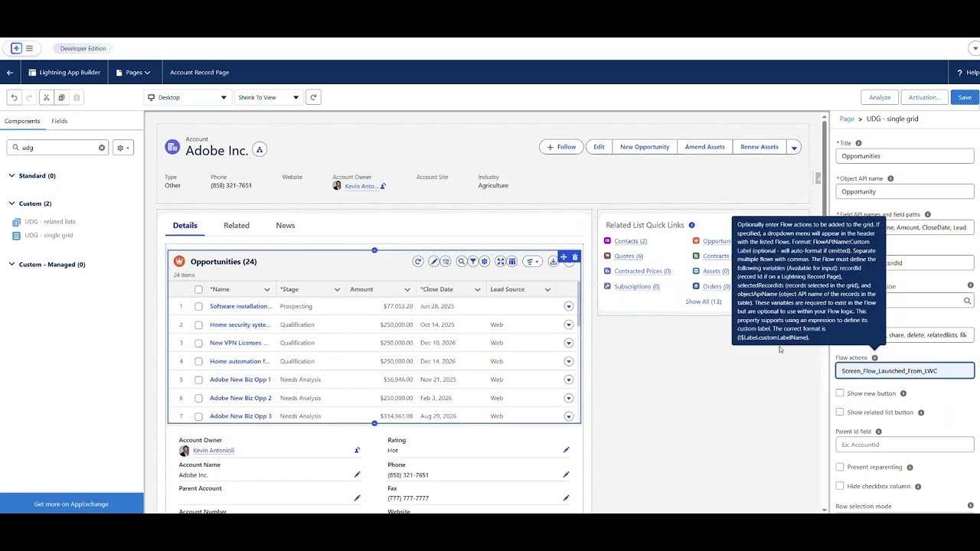Screen dimensions: 980x551
Task: Click the pencil edit icon for the Rating field
Action: (x=567, y=450)
